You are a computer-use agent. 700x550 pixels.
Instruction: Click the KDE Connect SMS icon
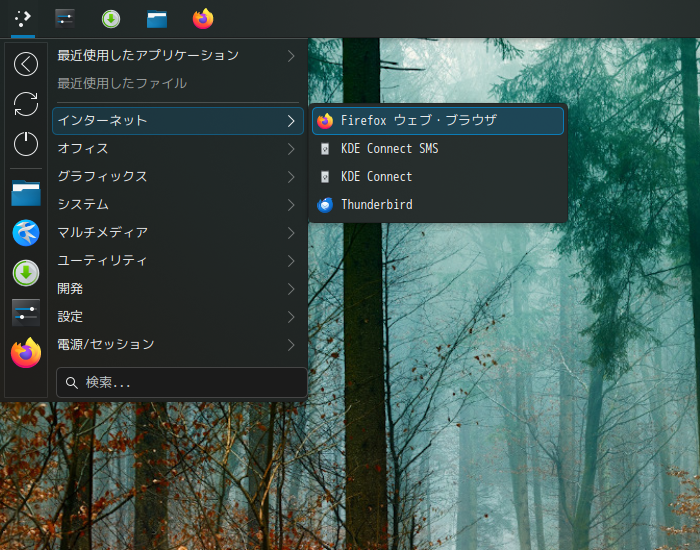[325, 149]
